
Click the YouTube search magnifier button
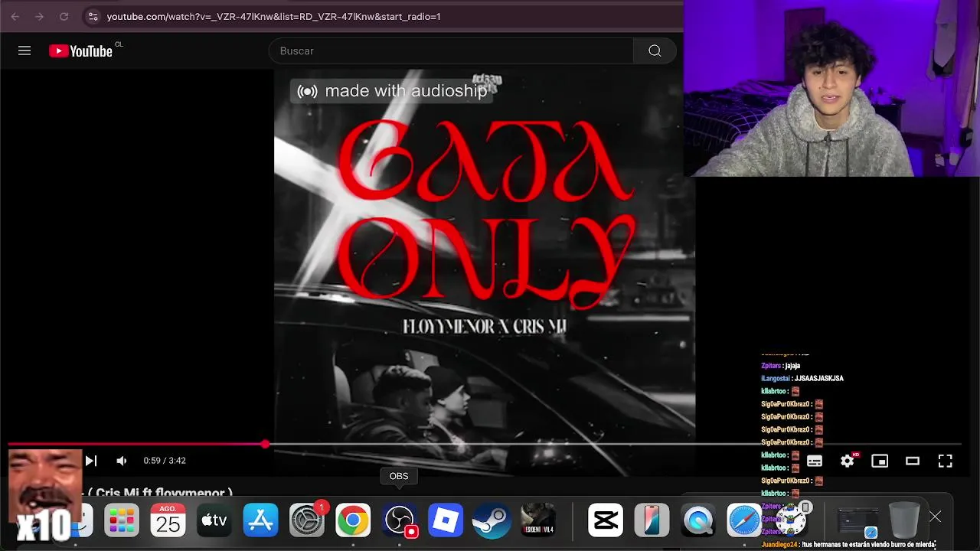click(655, 51)
